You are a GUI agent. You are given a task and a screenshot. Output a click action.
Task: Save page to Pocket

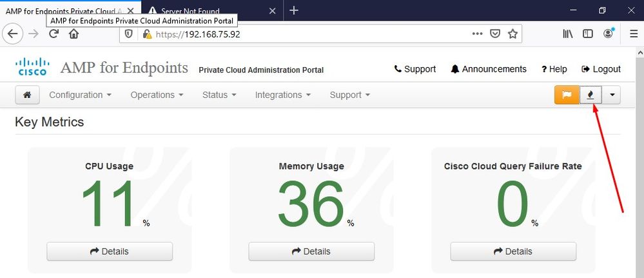(x=495, y=34)
